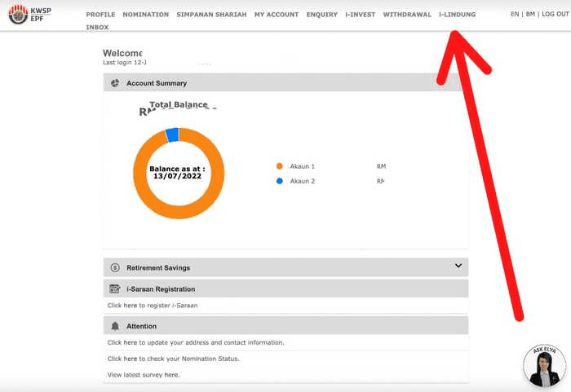Click the Retirement Savings dollar icon
571x392 pixels.
[x=115, y=267]
